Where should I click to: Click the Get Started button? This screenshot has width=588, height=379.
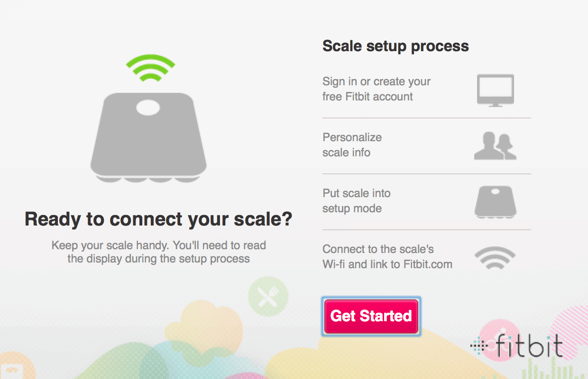pos(371,316)
